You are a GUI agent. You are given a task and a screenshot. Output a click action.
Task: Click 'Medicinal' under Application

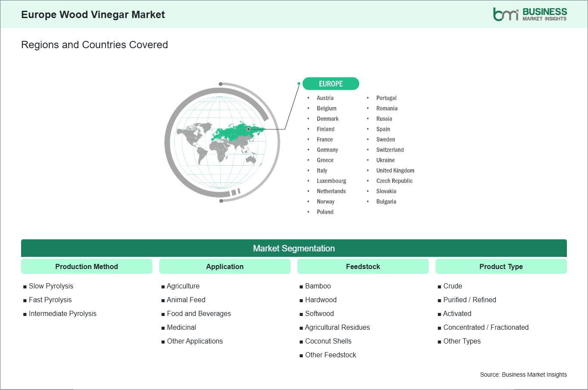click(181, 328)
